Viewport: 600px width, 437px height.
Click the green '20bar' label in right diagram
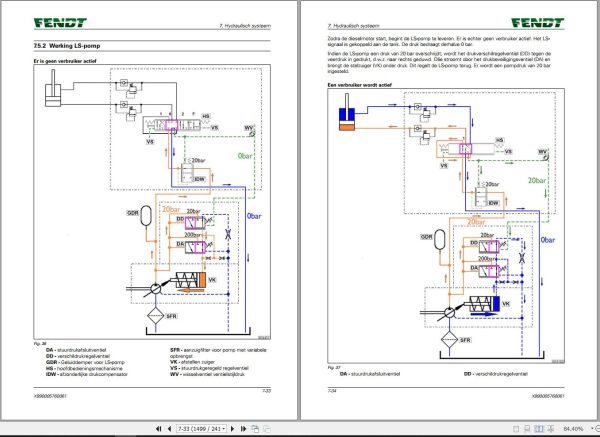pos(537,180)
